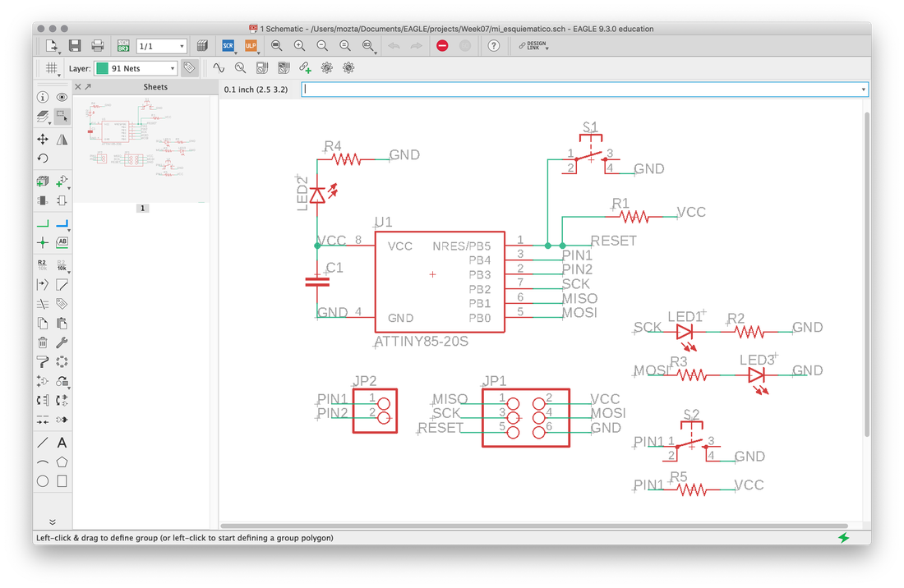Click the vertical scrollbar of the canvas
This screenshot has width=904, height=588.
866,274
